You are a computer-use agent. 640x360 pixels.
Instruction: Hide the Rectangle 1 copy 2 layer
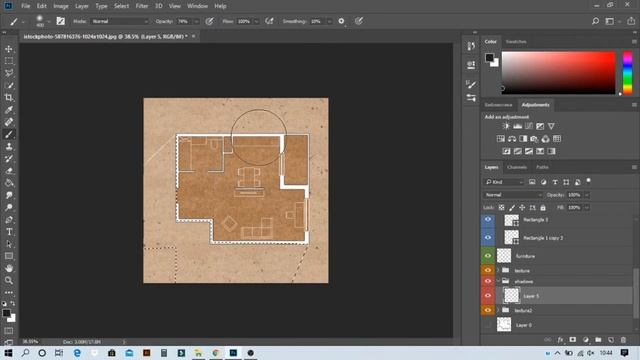(x=488, y=238)
